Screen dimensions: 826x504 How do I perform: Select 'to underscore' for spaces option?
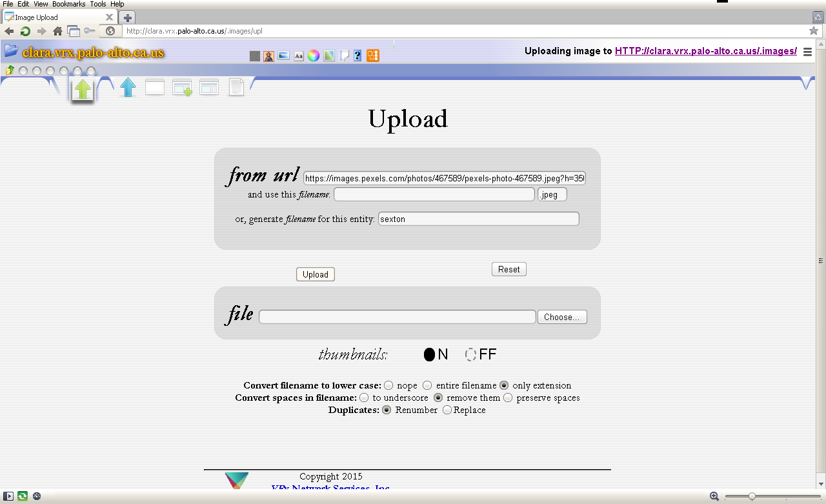[364, 398]
